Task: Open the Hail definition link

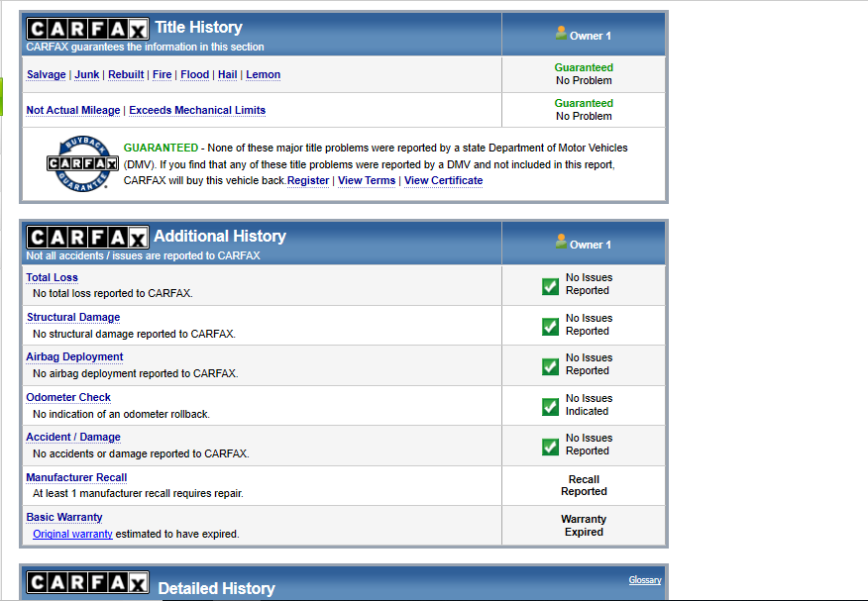Action: click(228, 74)
